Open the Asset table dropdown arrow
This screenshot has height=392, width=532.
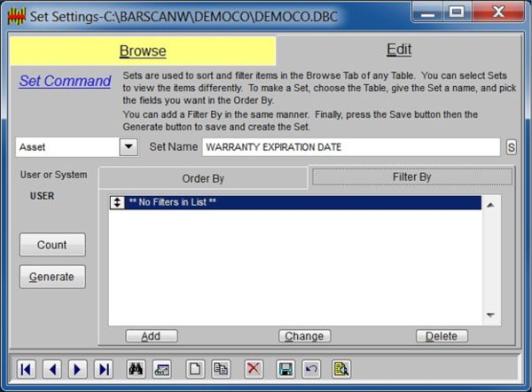pos(129,147)
